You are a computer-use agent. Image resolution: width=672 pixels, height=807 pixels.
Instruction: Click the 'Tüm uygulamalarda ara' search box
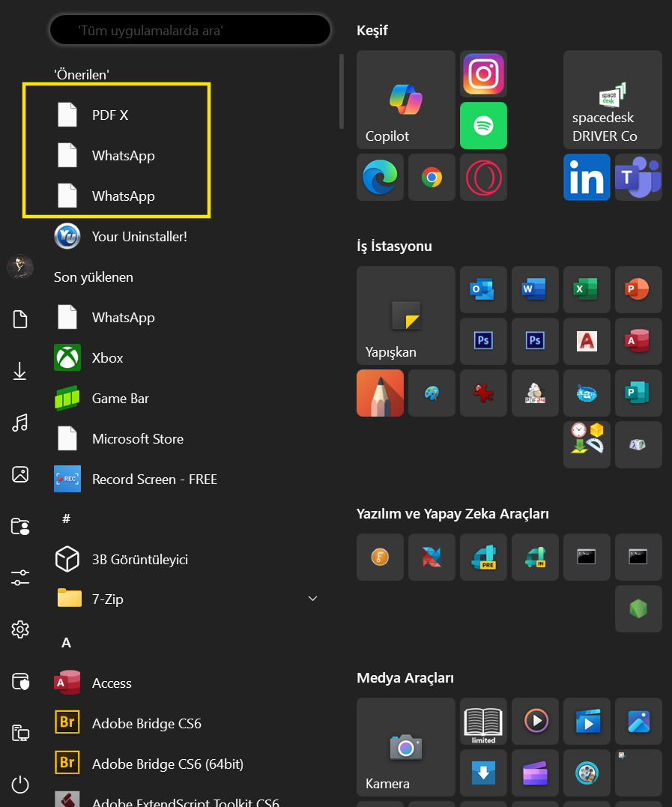190,31
